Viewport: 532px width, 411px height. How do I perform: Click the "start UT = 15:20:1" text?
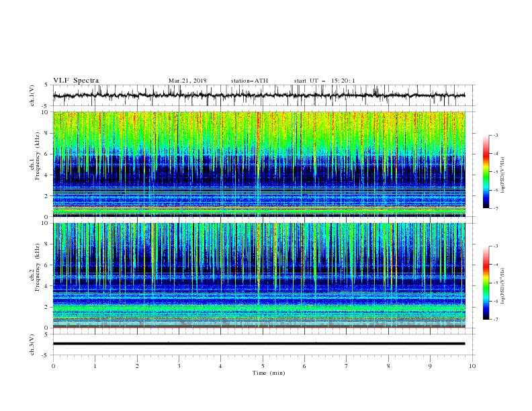pyautogui.click(x=324, y=81)
